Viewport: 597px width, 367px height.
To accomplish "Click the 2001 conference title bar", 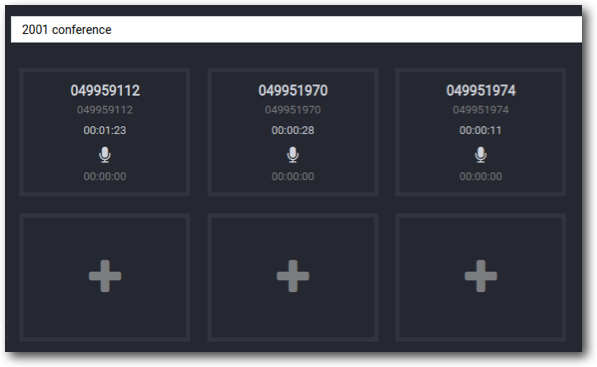I will click(296, 29).
